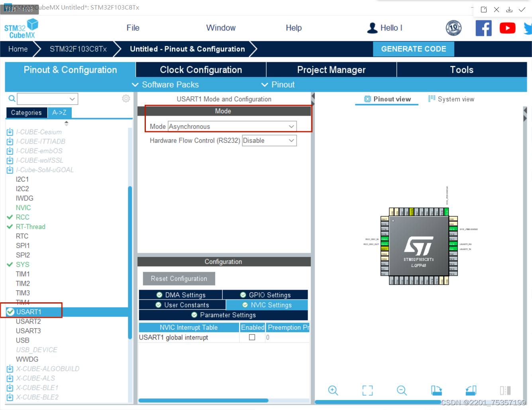The height and width of the screenshot is (410, 532).
Task: Open the Help menu
Action: 294,28
